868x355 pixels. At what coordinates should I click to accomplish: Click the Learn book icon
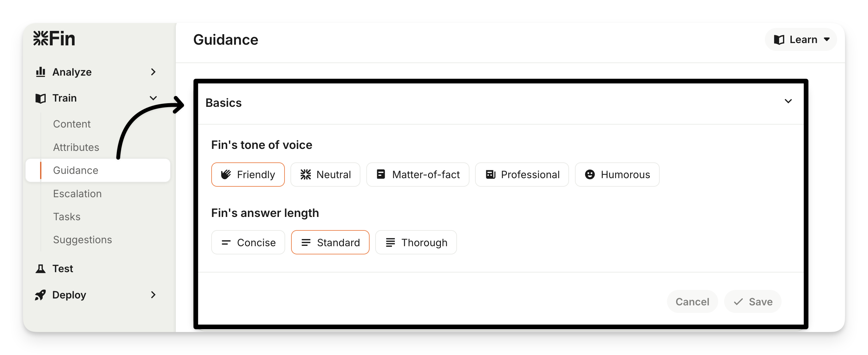coord(779,40)
